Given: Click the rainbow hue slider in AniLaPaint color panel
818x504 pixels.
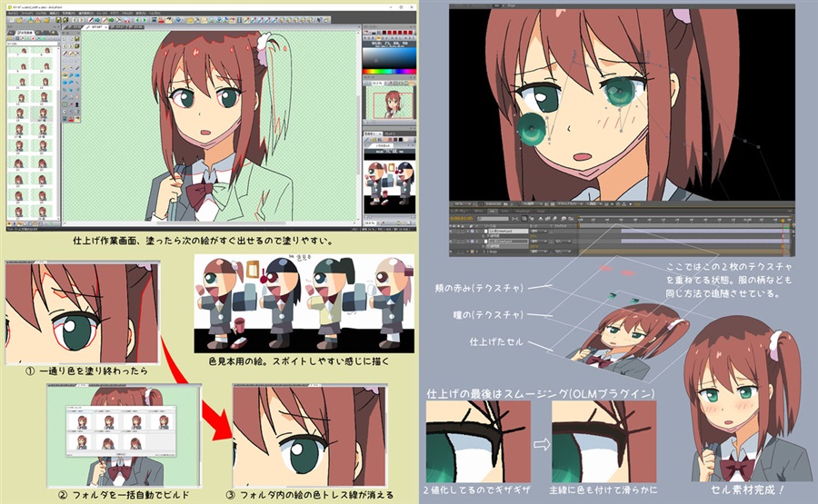Looking at the screenshot, I should tap(389, 72).
